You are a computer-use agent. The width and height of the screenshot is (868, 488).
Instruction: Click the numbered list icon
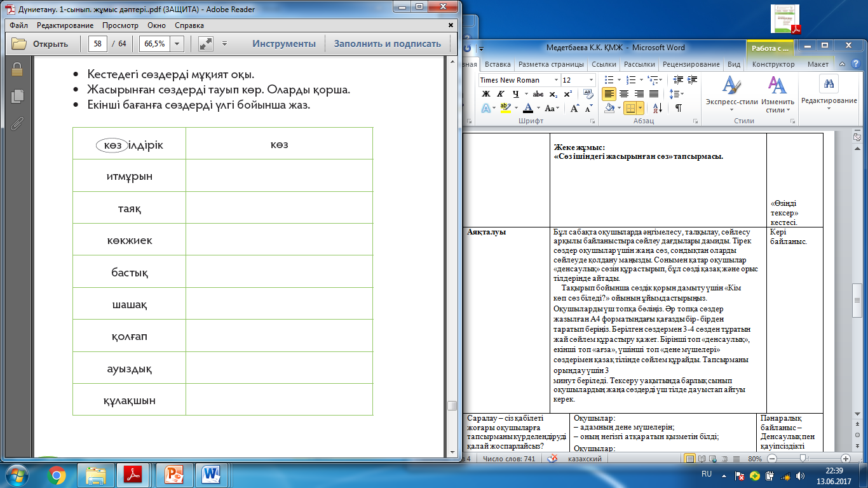coord(631,80)
